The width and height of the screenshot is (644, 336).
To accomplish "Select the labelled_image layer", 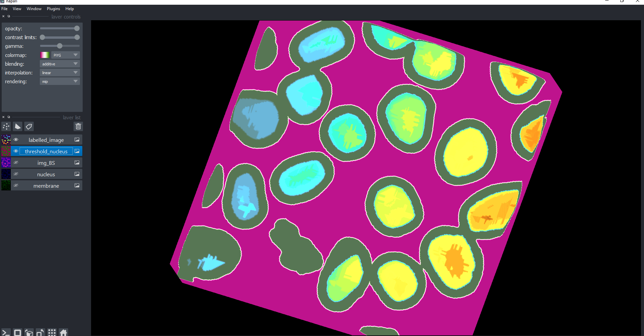I will click(x=46, y=140).
